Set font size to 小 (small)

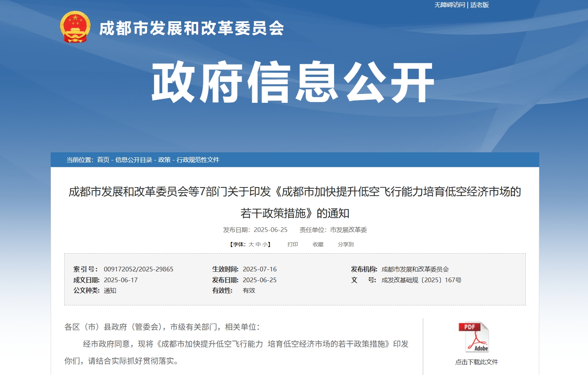pyautogui.click(x=265, y=244)
